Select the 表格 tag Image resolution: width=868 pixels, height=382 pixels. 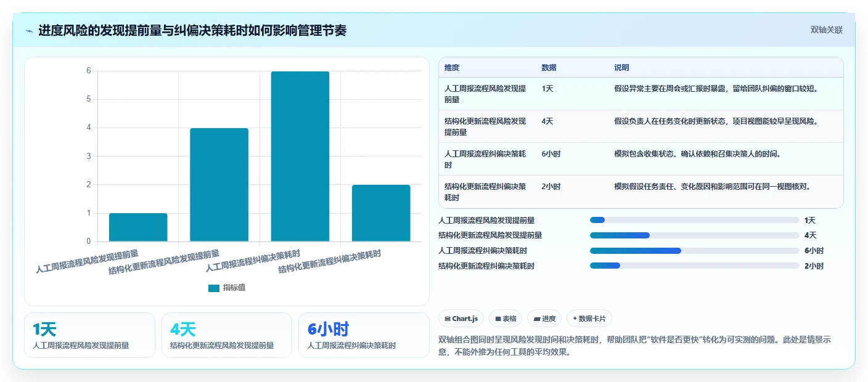click(x=506, y=319)
